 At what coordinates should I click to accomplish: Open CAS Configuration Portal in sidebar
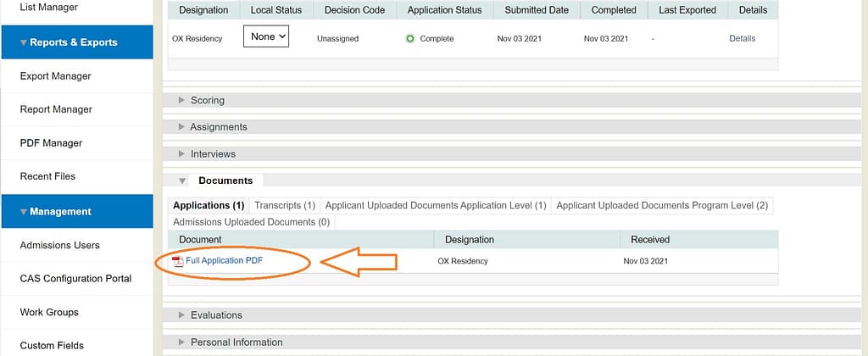pyautogui.click(x=75, y=279)
